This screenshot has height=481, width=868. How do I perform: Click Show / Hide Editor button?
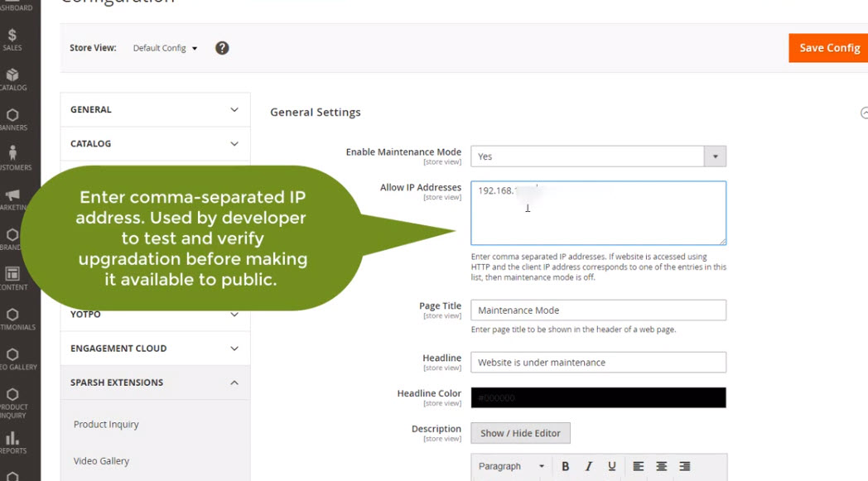[x=520, y=433]
